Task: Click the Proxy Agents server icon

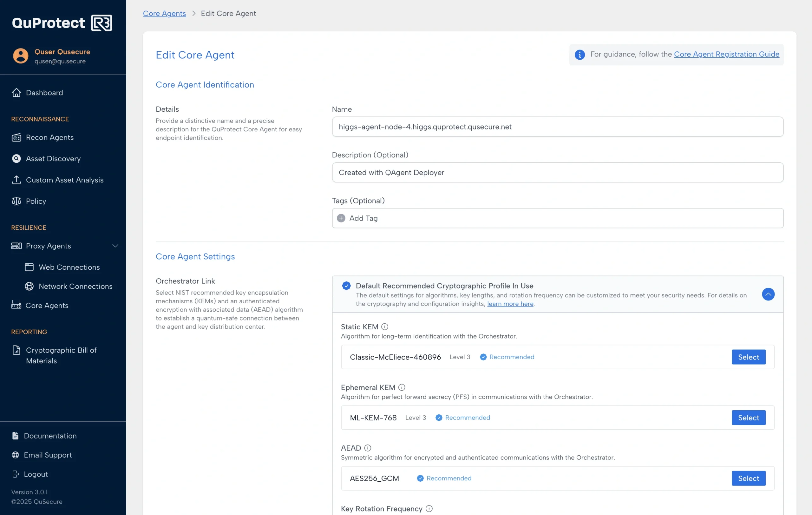Action: coord(16,246)
